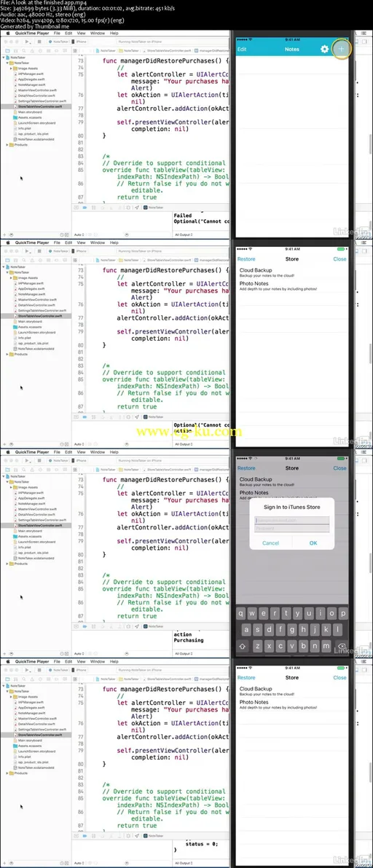Open Apple menu in the bottom frame
The height and width of the screenshot is (868, 373).
[8, 661]
